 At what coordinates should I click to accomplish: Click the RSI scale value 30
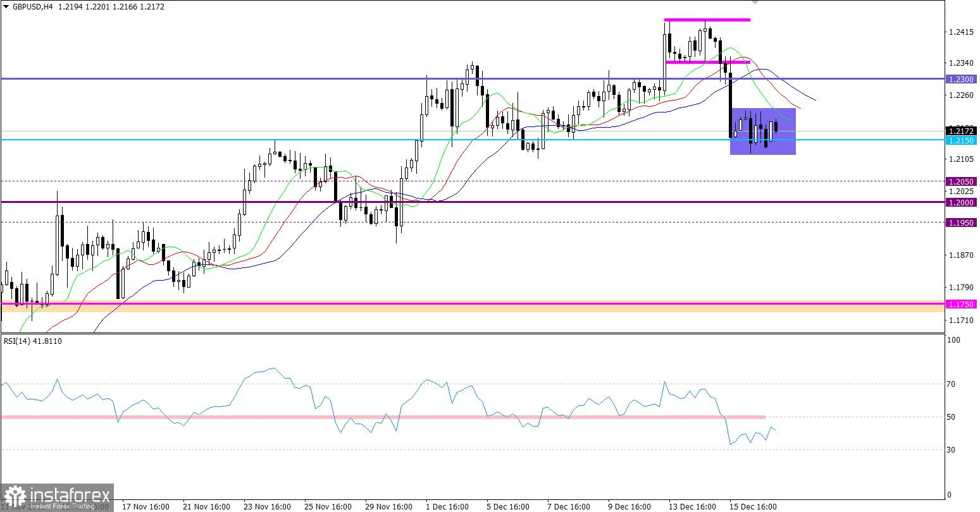tap(952, 450)
